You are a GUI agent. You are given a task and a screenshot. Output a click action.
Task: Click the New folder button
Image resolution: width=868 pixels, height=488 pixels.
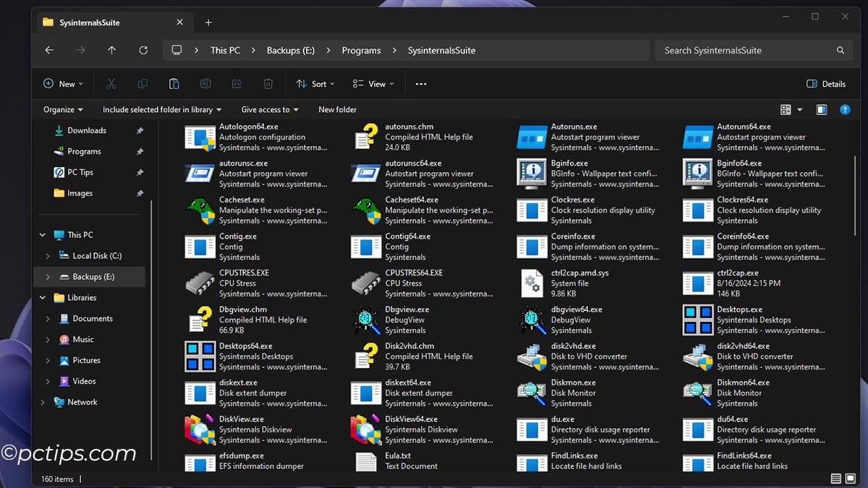337,109
